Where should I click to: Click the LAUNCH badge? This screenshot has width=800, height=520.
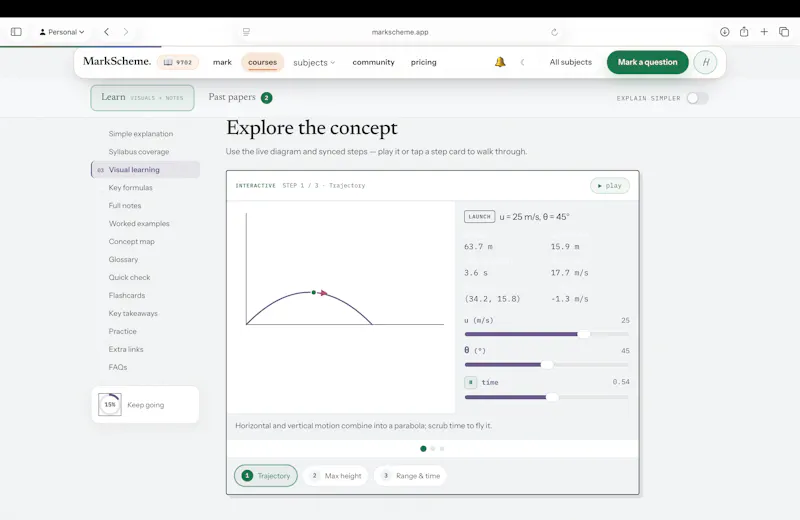[x=479, y=216]
